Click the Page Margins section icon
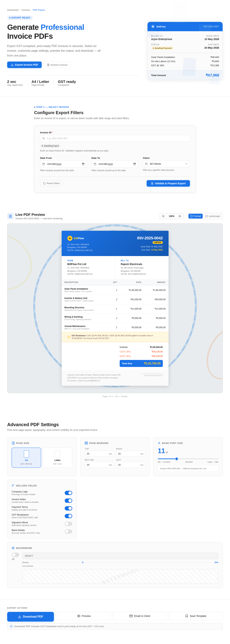Screen dimensions: 230x644 [86, 443]
